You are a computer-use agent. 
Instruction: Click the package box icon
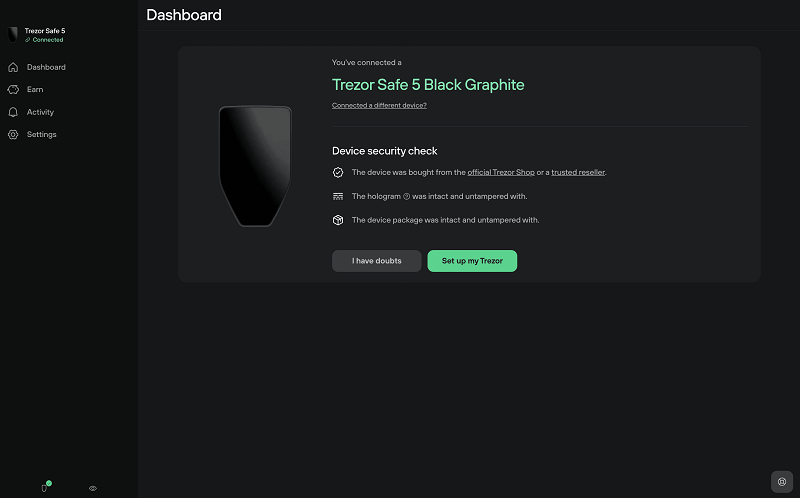338,220
